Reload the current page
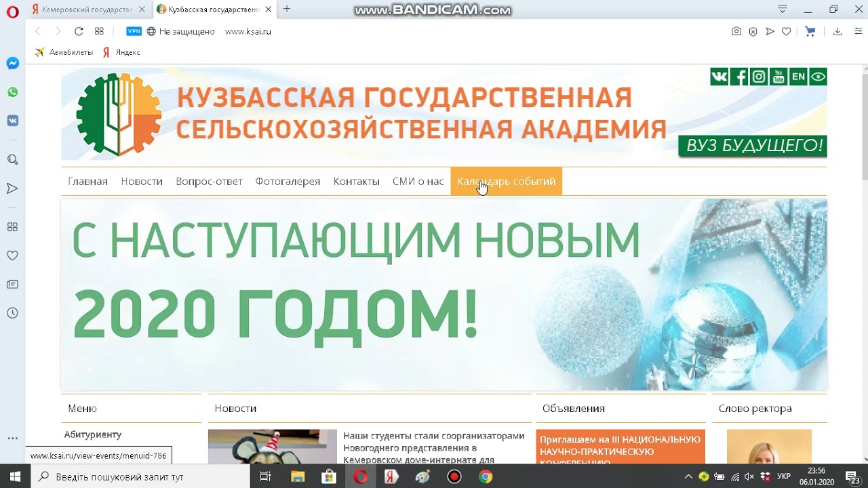 pos(79,31)
